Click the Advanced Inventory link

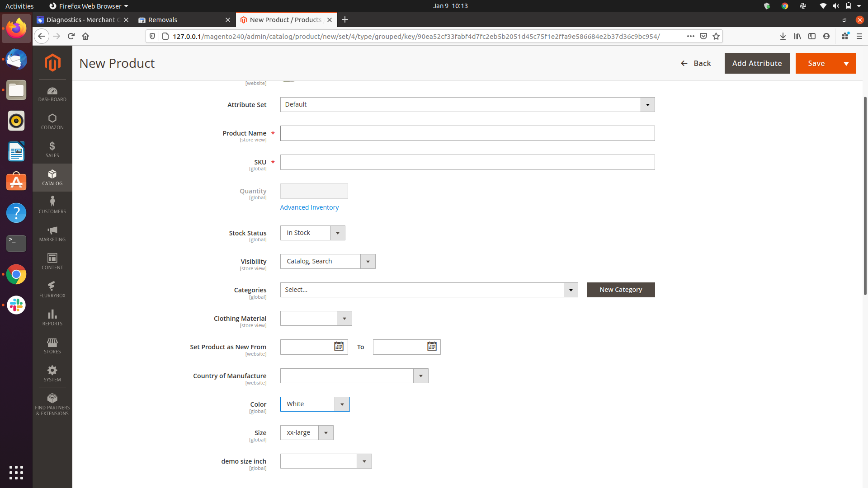(309, 207)
